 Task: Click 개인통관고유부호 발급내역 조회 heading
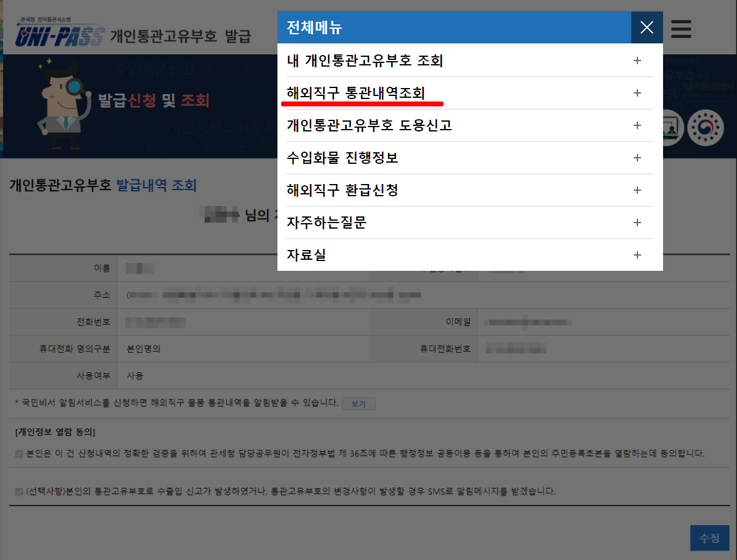103,185
